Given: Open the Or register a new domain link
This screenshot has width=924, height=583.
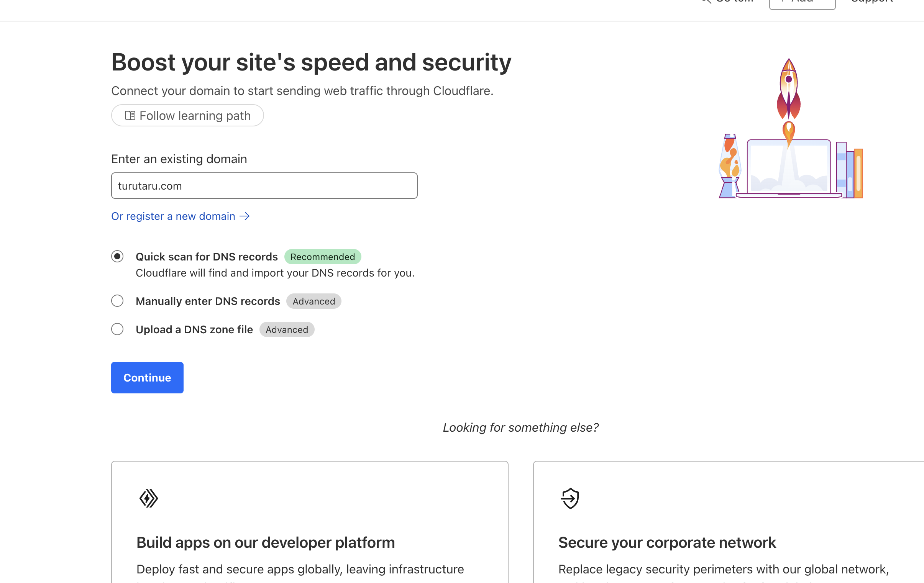Looking at the screenshot, I should coord(181,216).
